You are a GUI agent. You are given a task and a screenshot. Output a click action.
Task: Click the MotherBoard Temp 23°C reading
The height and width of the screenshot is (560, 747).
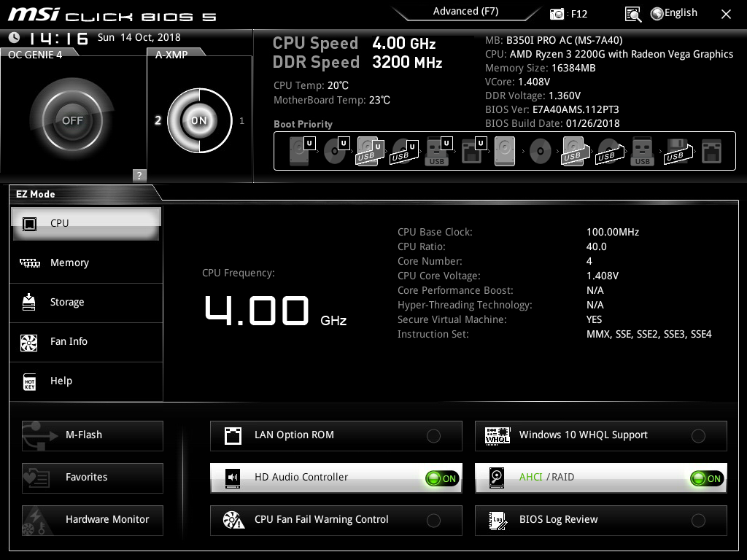coord(332,101)
